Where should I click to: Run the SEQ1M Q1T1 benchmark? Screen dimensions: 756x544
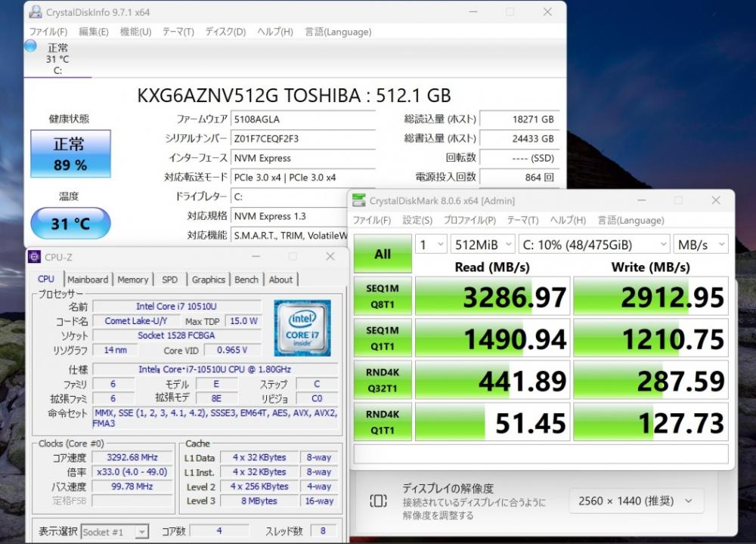383,338
